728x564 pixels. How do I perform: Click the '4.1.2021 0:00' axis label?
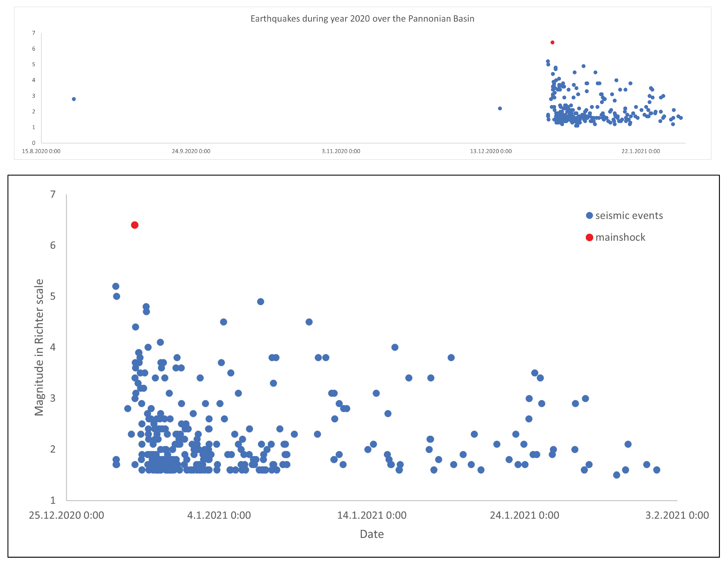(x=219, y=515)
